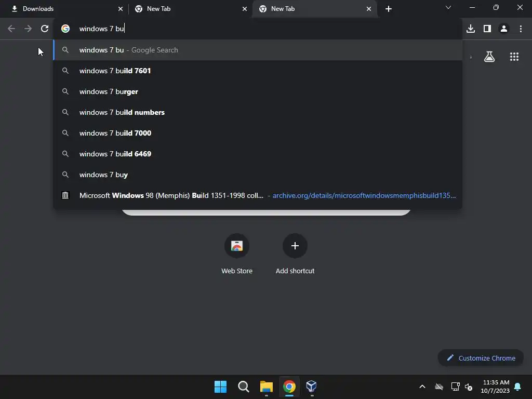Image resolution: width=532 pixels, height=399 pixels.
Task: Click the OneDrive cloud tray icon
Action: (439, 387)
